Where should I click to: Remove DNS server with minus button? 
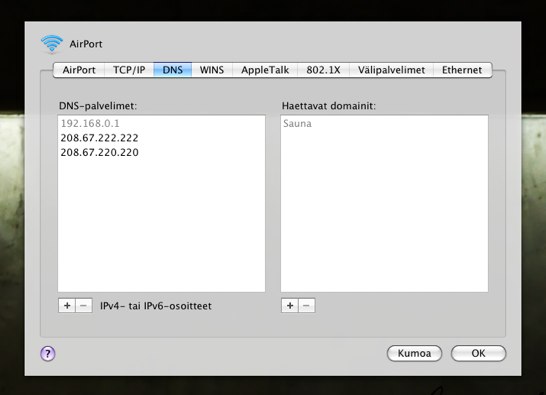pos(84,305)
